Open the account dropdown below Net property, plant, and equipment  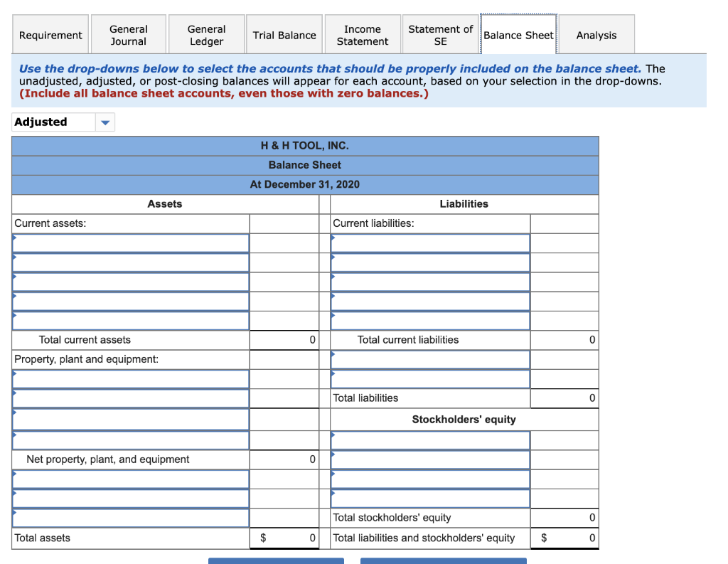tap(130, 479)
